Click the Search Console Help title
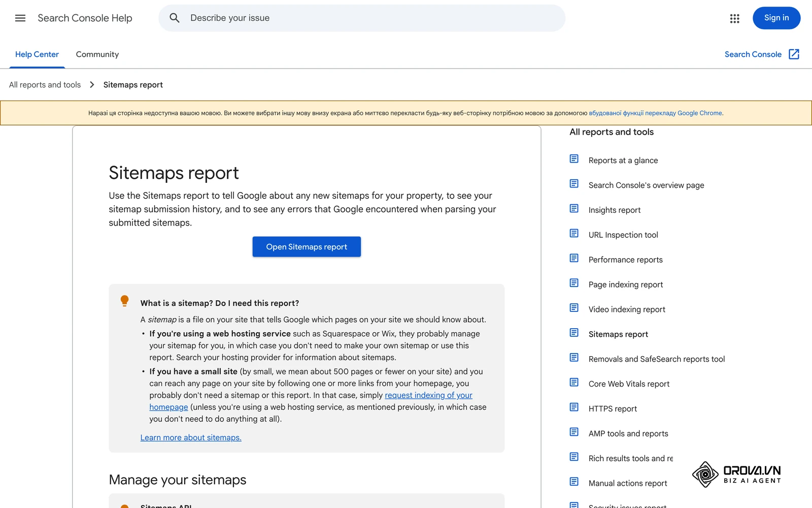The image size is (812, 508). click(x=85, y=18)
